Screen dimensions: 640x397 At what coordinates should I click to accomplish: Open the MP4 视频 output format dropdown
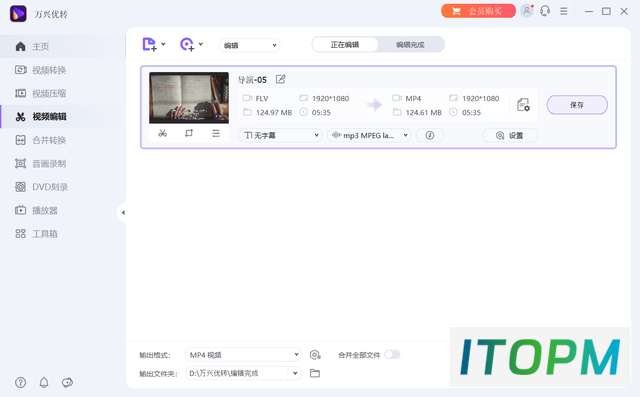coord(244,355)
